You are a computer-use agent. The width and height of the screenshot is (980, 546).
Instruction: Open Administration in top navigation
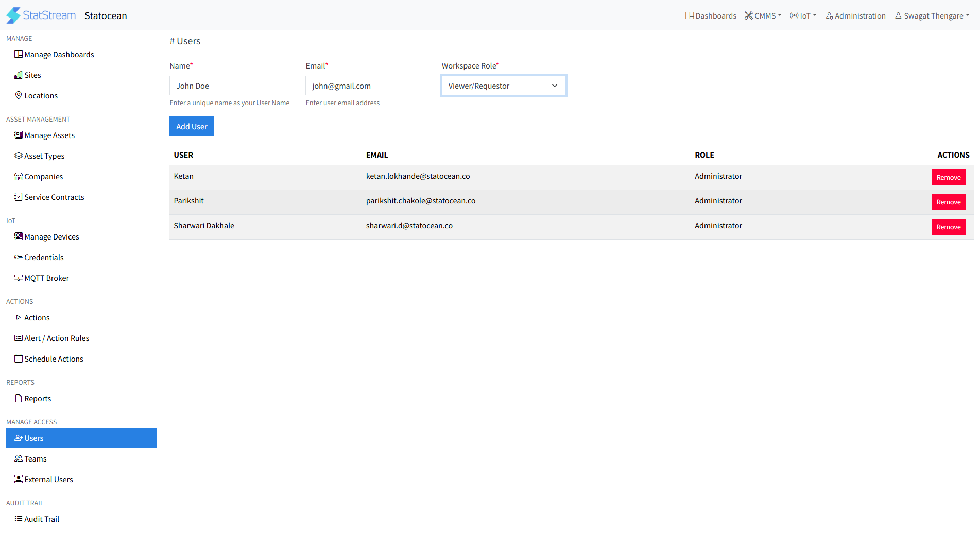(855, 16)
